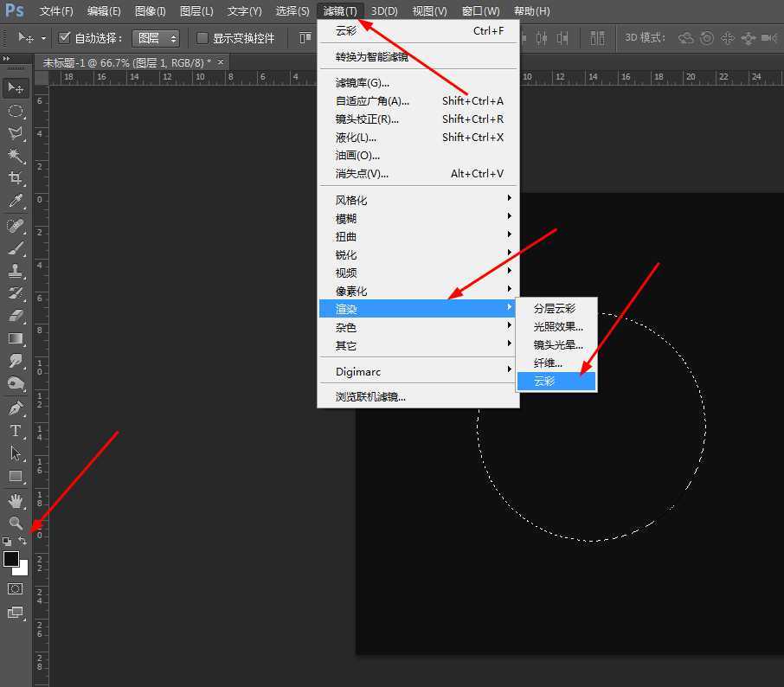Enable the 自动选择 checkbox
784x687 pixels.
coord(65,37)
